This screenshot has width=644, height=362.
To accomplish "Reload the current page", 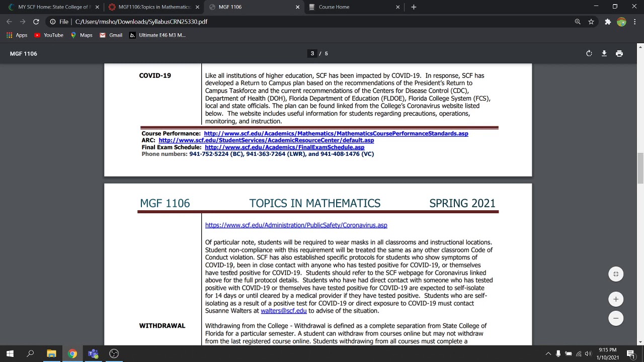I will [36, 22].
